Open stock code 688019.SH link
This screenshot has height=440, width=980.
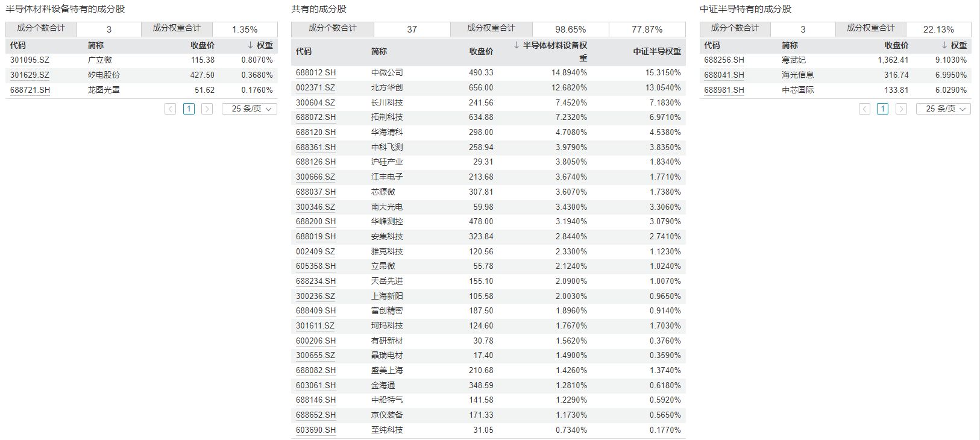[x=316, y=236]
